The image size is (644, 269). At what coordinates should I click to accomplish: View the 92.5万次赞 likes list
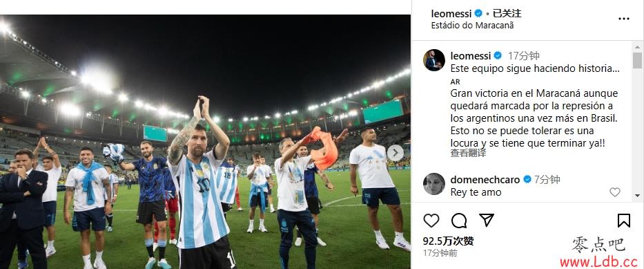[x=448, y=241]
